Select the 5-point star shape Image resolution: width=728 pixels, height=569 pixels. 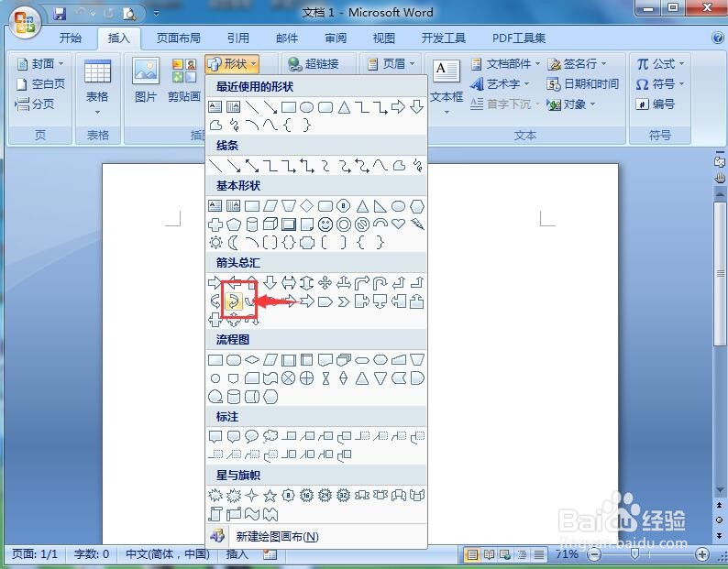pyautogui.click(x=270, y=496)
